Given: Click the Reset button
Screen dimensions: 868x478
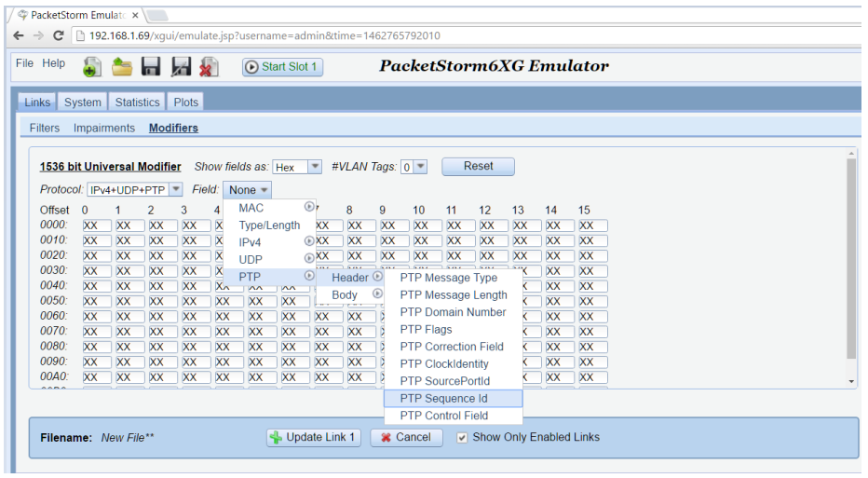Looking at the screenshot, I should (x=478, y=166).
